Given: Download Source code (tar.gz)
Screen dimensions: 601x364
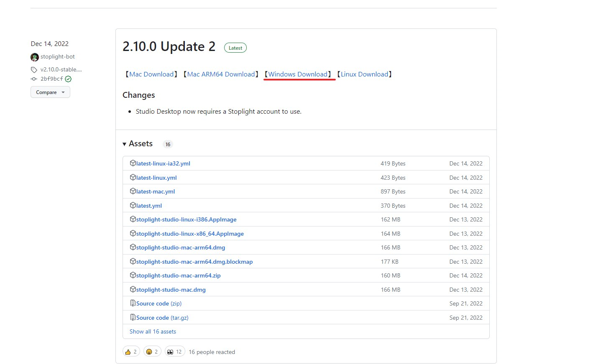Looking at the screenshot, I should tap(162, 318).
